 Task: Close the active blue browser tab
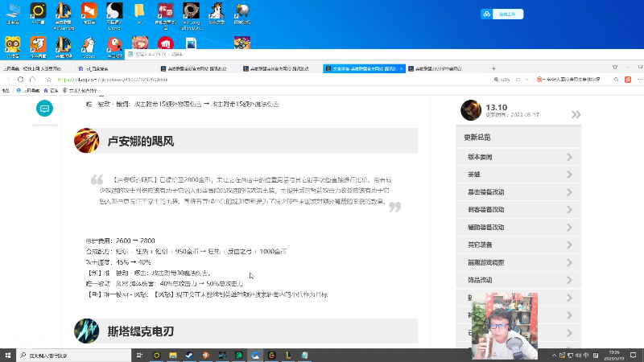tap(401, 68)
